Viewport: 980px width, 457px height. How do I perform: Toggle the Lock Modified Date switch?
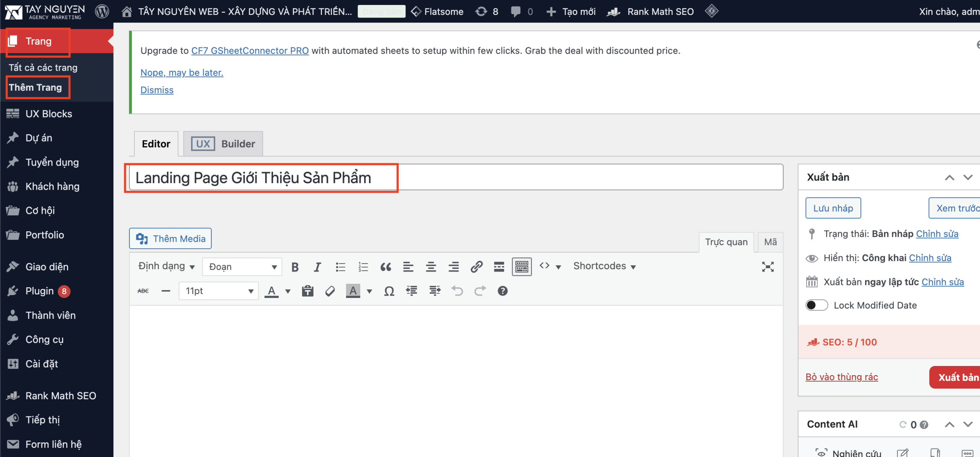tap(817, 305)
